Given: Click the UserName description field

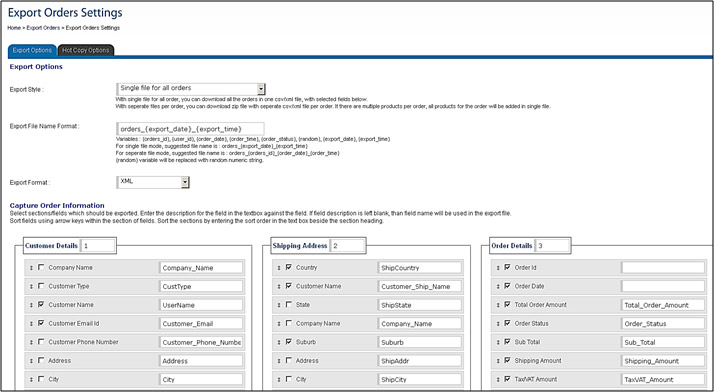Looking at the screenshot, I should pos(201,305).
